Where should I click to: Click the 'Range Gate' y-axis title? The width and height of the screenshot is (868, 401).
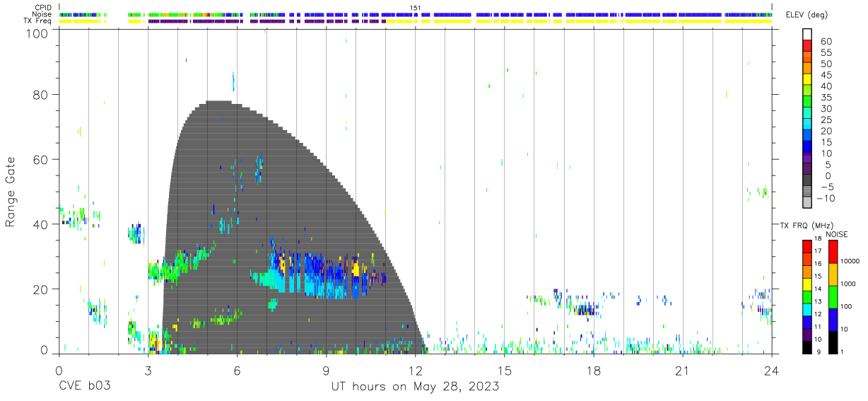pos(11,192)
